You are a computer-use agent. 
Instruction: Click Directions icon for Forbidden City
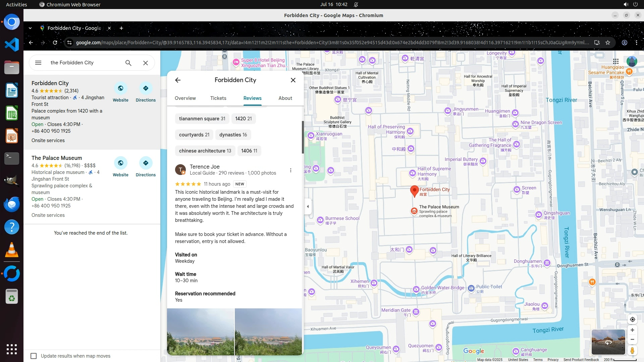[x=146, y=88]
